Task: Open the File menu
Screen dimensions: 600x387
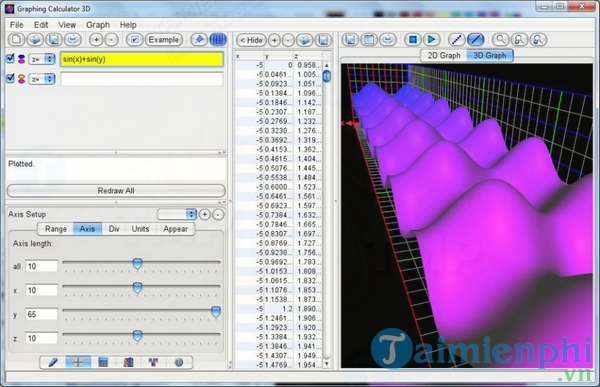Action: pos(16,25)
